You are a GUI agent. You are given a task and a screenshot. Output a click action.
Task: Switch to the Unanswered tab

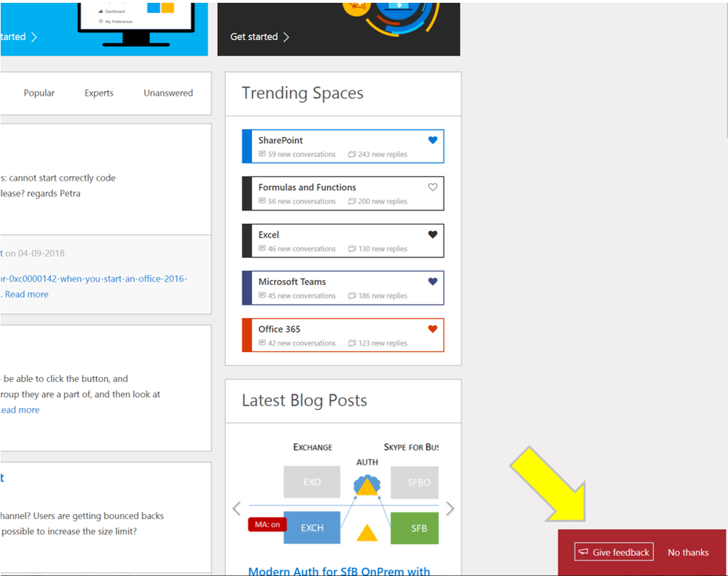click(x=168, y=93)
